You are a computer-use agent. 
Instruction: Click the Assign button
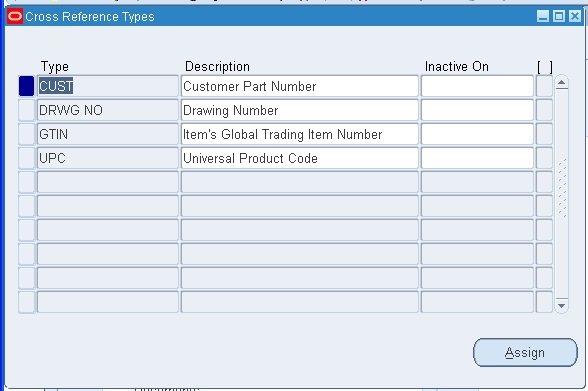[x=525, y=352]
